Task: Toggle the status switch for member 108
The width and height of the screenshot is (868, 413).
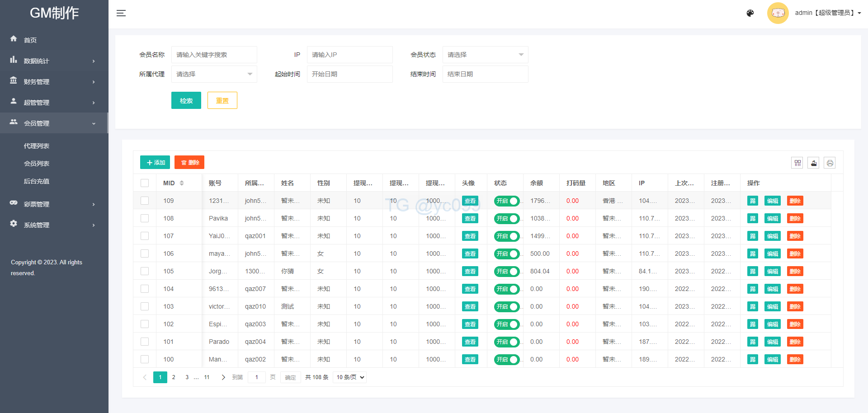Action: pyautogui.click(x=506, y=219)
